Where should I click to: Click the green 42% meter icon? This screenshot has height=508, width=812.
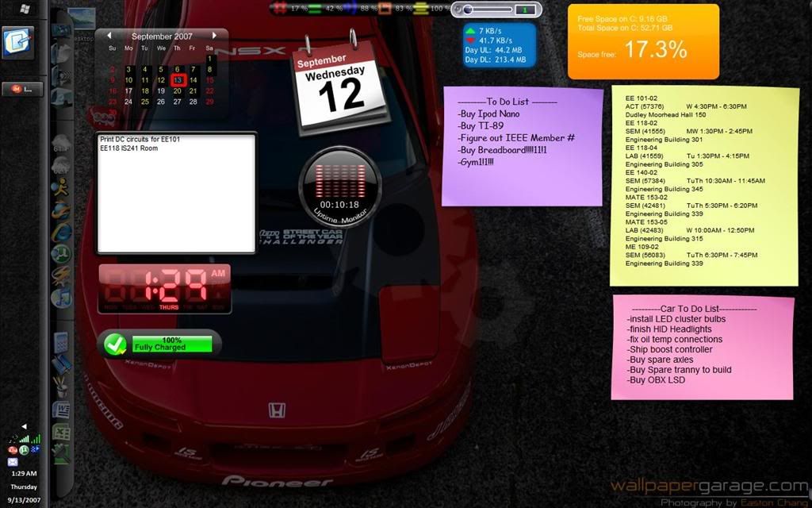pos(315,8)
